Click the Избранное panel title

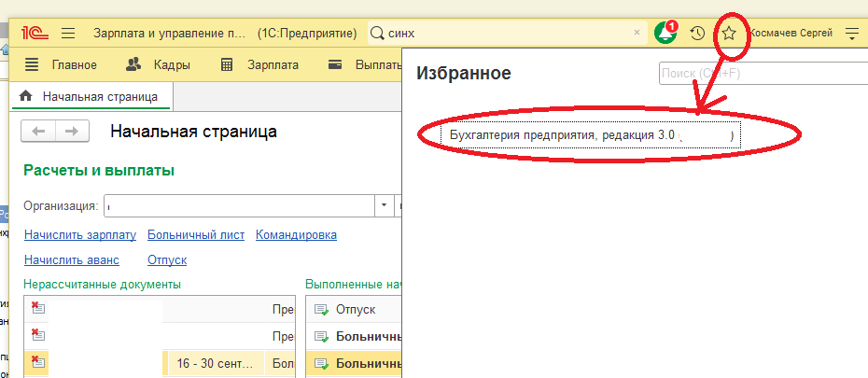(x=463, y=73)
